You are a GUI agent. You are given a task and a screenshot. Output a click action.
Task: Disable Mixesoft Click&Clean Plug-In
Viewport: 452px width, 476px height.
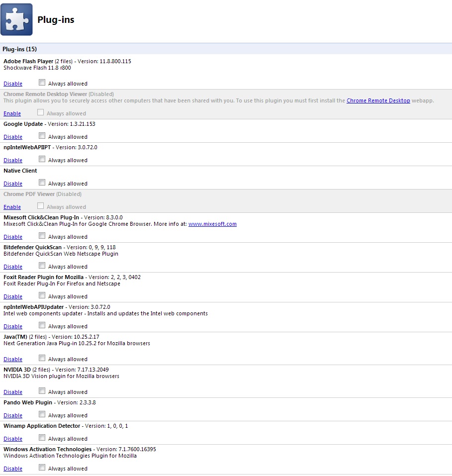(13, 236)
